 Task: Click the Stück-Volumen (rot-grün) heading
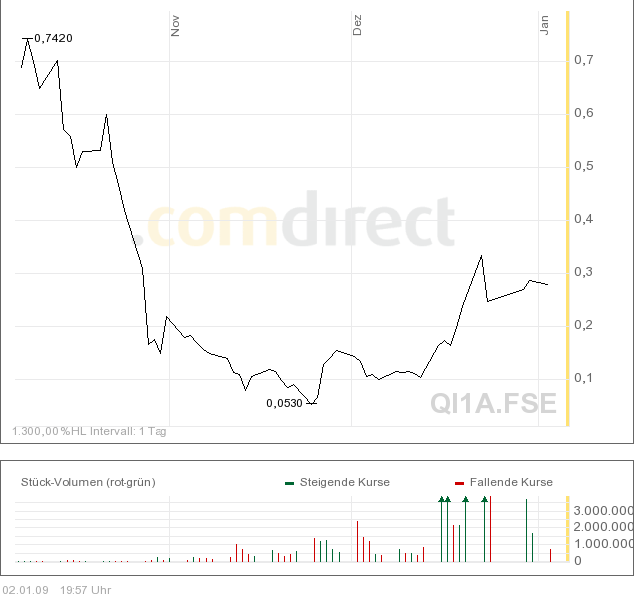[88, 482]
